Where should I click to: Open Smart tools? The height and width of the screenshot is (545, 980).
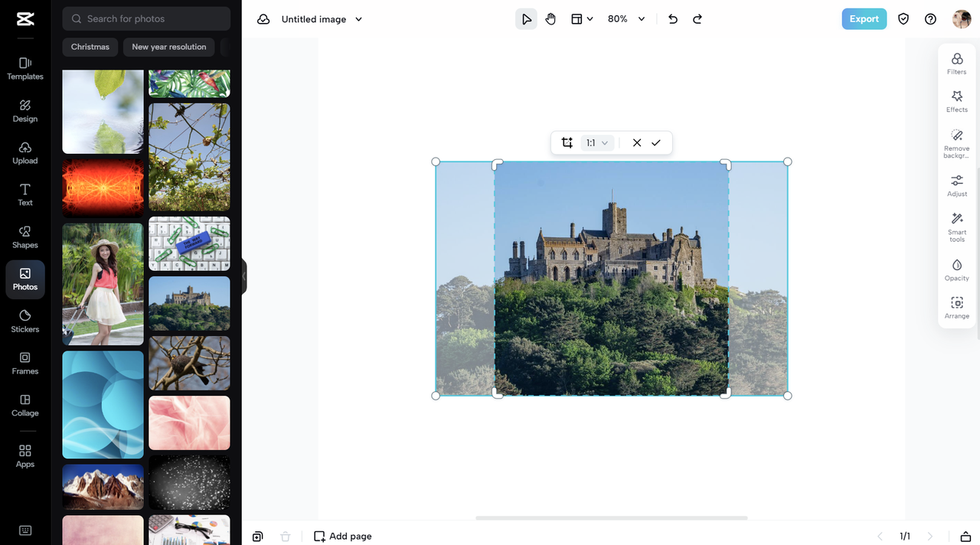point(957,227)
